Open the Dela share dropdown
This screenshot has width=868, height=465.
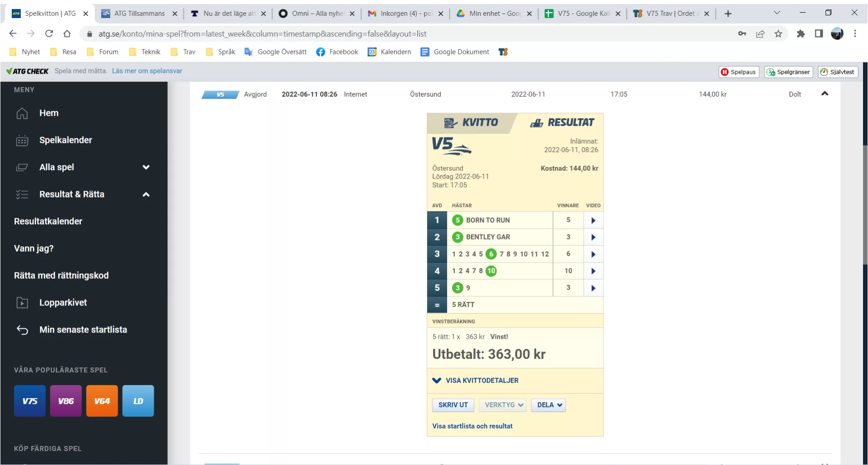548,405
